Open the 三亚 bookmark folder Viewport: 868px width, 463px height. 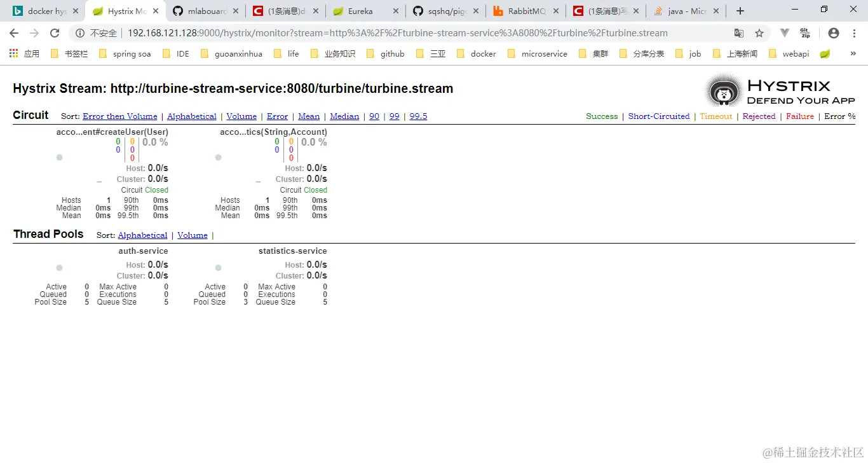(x=430, y=53)
